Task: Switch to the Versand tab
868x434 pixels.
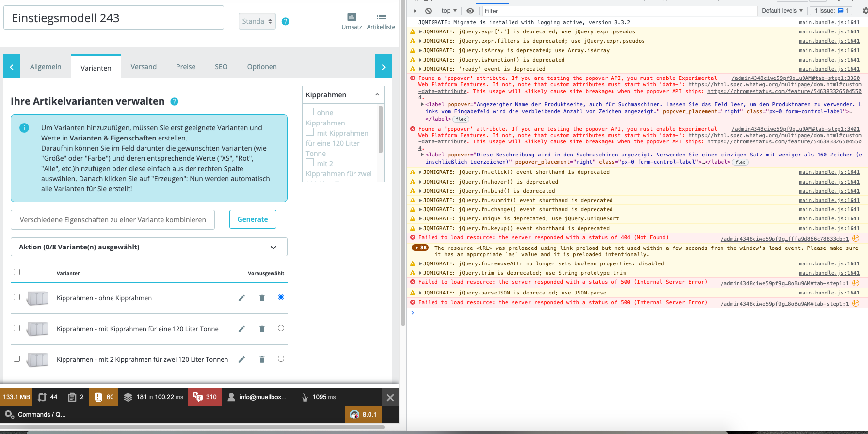Action: click(144, 67)
